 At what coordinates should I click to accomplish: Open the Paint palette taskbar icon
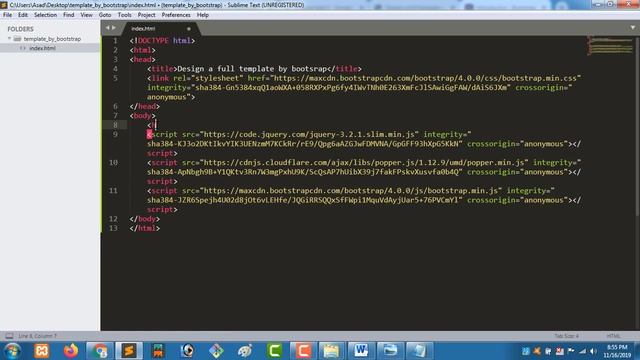[245, 351]
